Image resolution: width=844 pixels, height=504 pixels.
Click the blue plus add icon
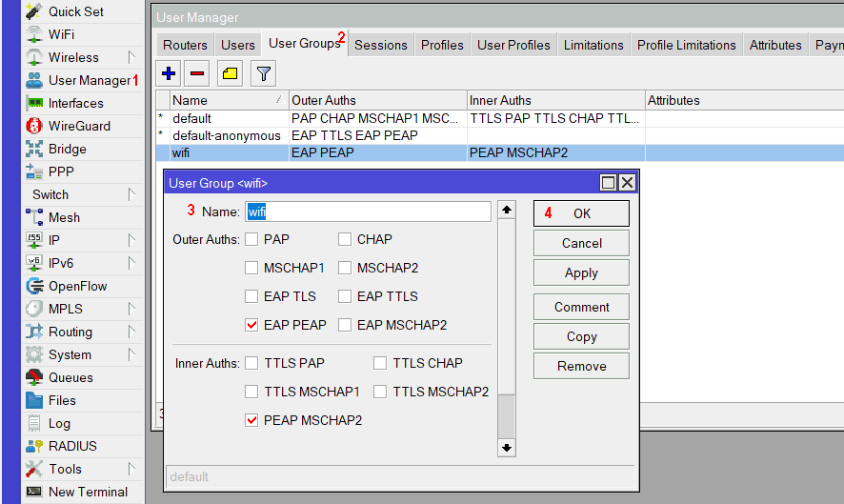click(170, 72)
